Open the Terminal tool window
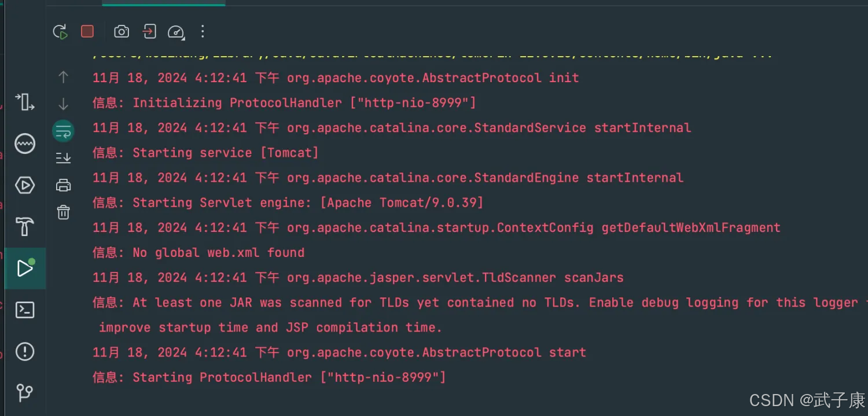Screen dimensions: 868x416 pyautogui.click(x=25, y=310)
